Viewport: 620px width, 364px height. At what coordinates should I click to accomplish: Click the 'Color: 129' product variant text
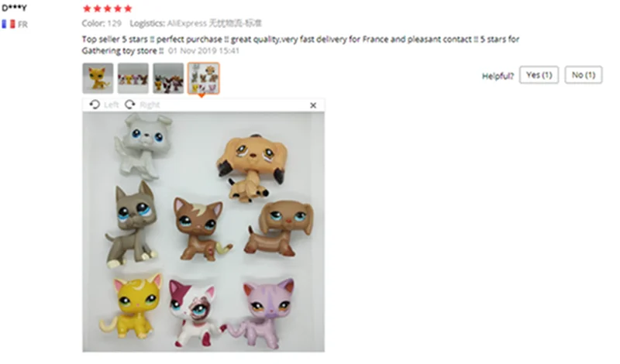click(x=102, y=23)
